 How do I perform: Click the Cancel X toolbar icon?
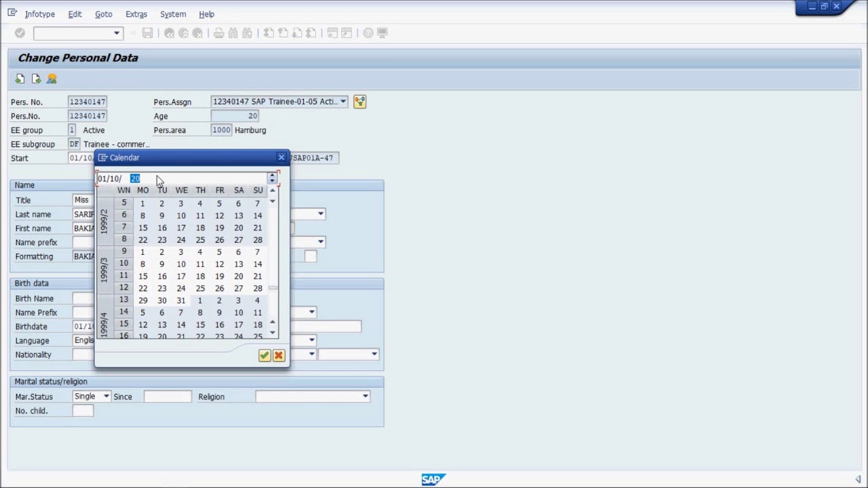tap(197, 33)
